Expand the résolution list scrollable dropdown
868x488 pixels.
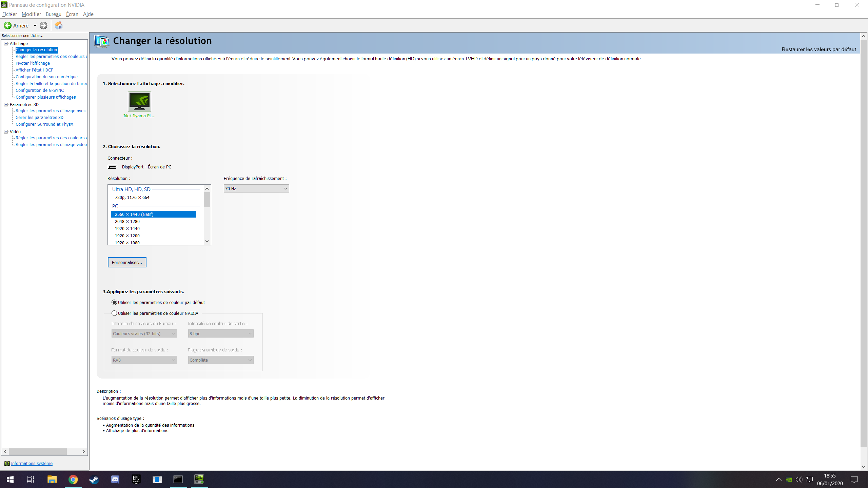(207, 241)
